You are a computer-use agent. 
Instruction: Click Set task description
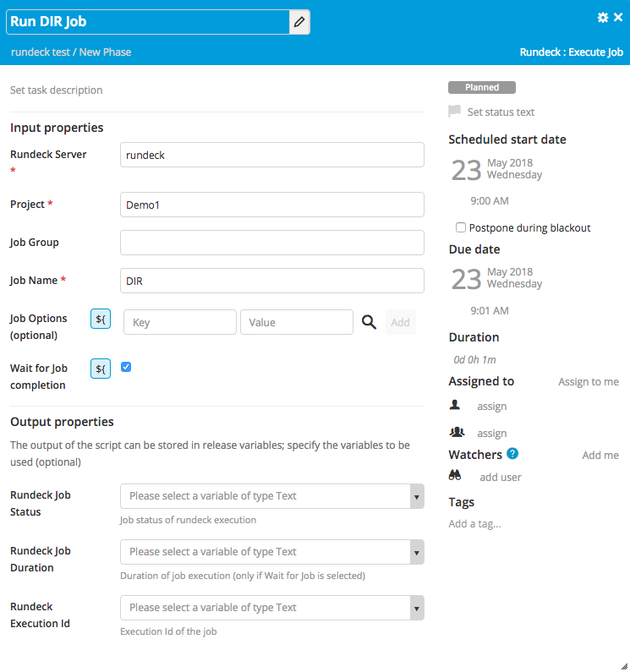[x=56, y=90]
